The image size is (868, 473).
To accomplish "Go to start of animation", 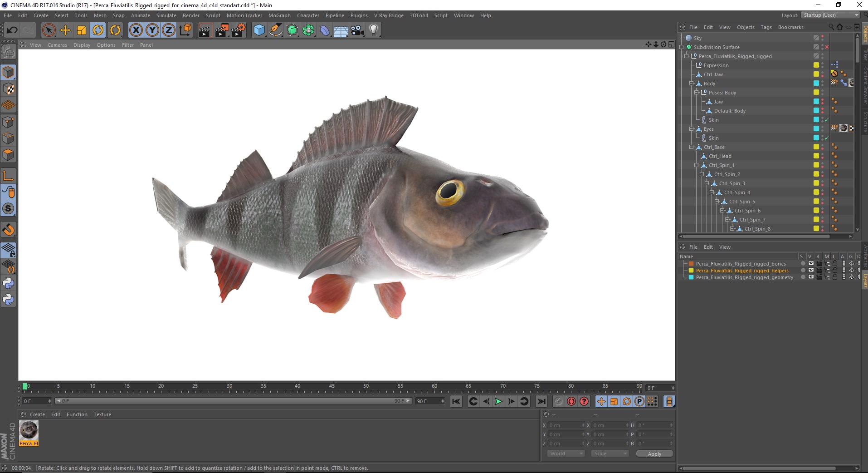I will 456,401.
